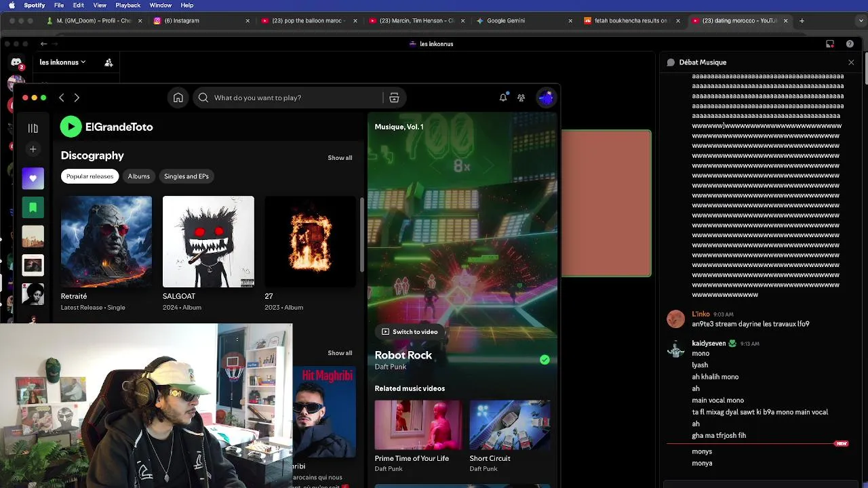This screenshot has height=488, width=868.
Task: Open Apple menu
Action: point(12,5)
